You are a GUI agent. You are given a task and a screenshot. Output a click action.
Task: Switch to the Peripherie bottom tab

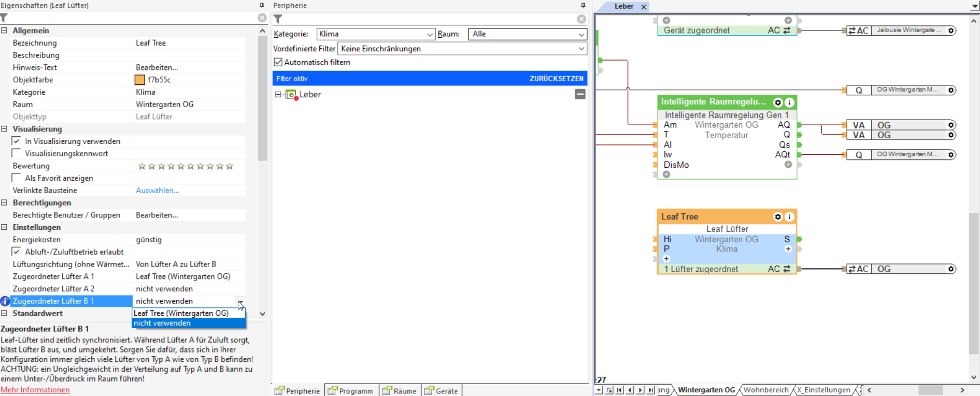tap(297, 391)
